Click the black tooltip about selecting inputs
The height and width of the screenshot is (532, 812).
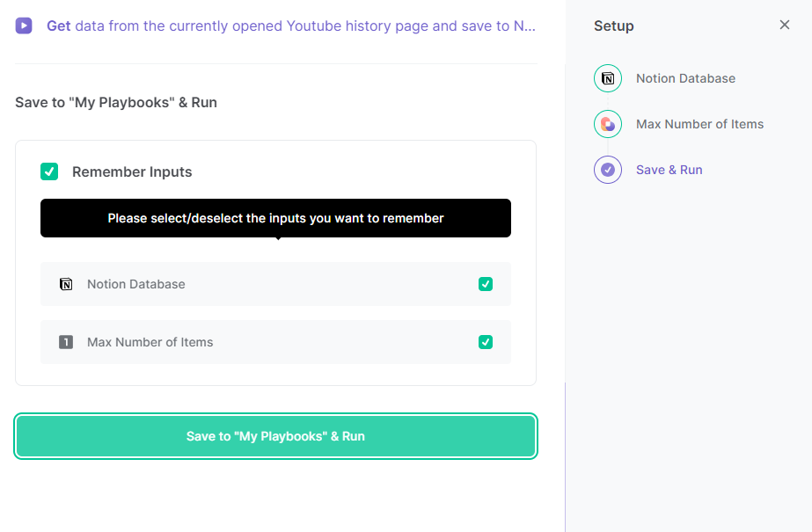[275, 218]
